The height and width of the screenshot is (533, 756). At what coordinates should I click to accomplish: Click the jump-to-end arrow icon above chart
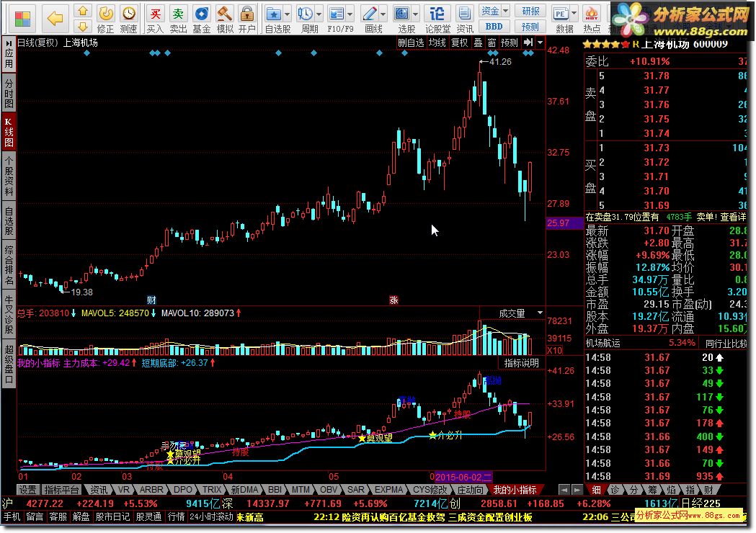528,42
